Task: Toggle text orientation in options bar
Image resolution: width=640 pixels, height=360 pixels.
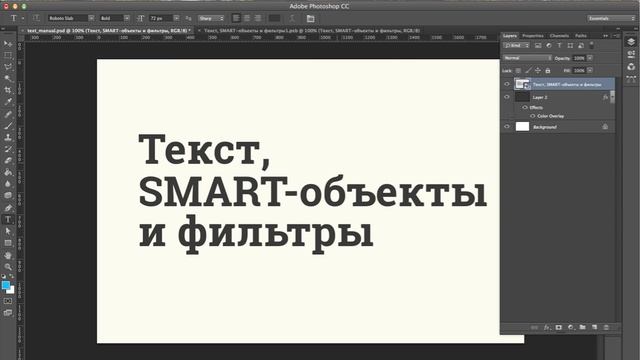Action: pyautogui.click(x=36, y=18)
